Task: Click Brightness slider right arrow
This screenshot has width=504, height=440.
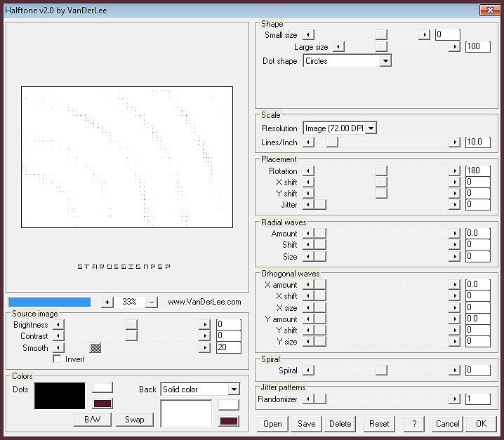Action: [x=204, y=325]
